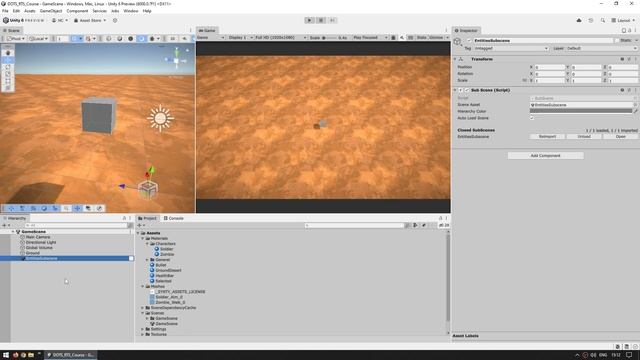Select Ground in Hierarchy
Screen dimensions: 640x360
pos(32,253)
